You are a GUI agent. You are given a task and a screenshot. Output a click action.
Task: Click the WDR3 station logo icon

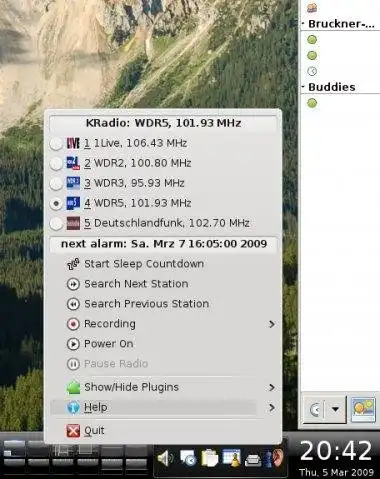tap(73, 183)
